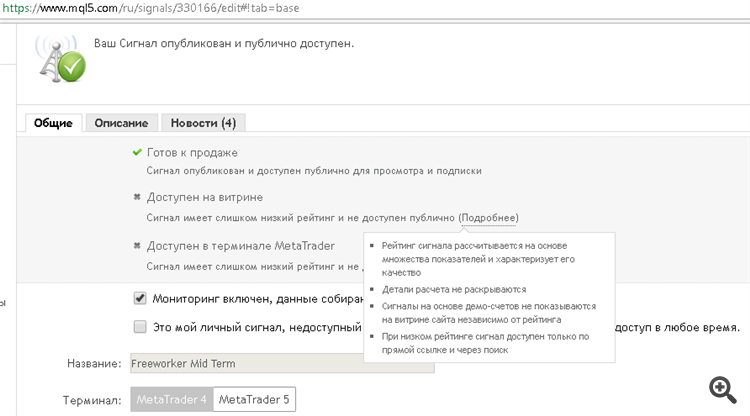The width and height of the screenshot is (750, 416).
Task: Click cross icon beside Доступен на витрине
Action: pyautogui.click(x=137, y=197)
